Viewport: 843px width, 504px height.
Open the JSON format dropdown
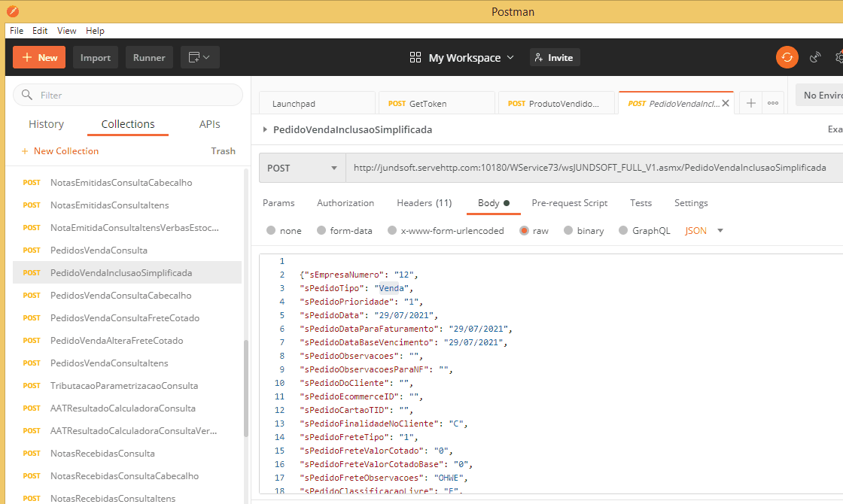705,231
